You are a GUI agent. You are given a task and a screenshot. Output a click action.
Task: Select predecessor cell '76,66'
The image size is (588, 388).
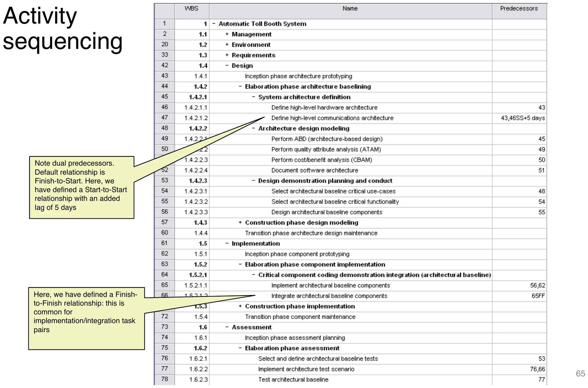tap(519, 369)
